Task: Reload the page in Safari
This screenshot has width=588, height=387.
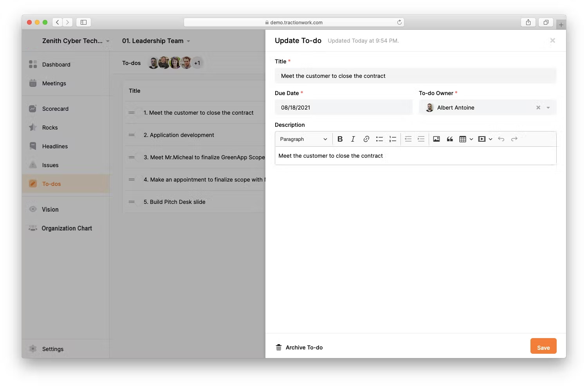Action: [x=399, y=22]
